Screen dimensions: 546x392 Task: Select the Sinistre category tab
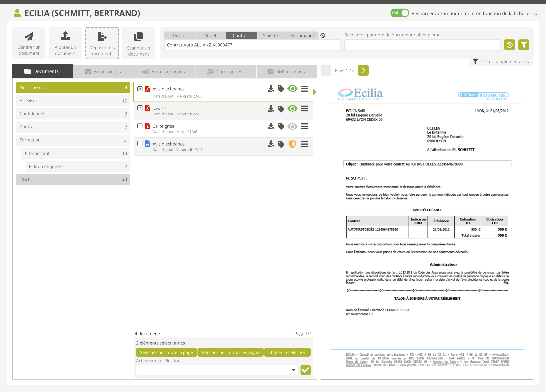click(x=270, y=35)
